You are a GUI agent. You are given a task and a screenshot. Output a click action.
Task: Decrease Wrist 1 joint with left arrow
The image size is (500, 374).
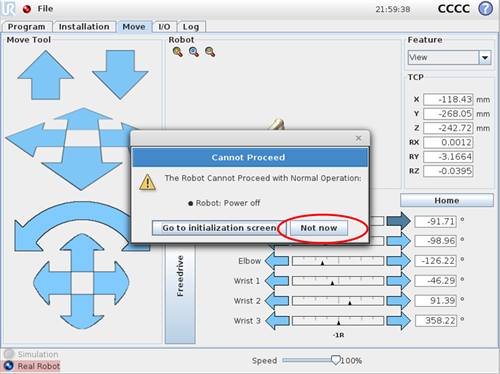(277, 281)
